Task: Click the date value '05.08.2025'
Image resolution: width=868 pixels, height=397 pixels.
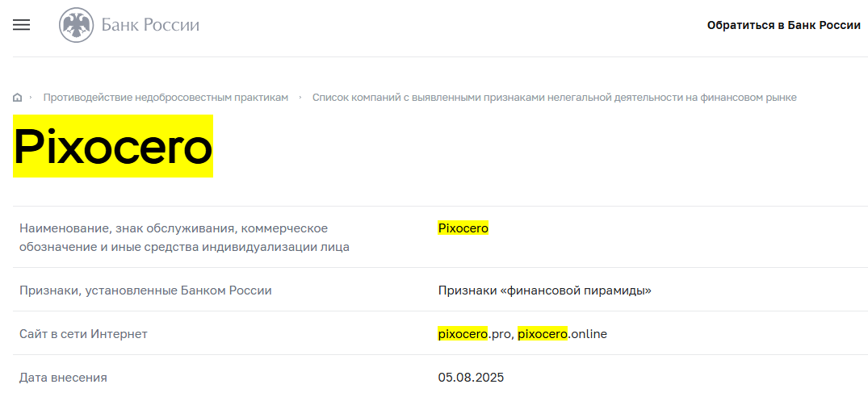Action: pos(471,378)
